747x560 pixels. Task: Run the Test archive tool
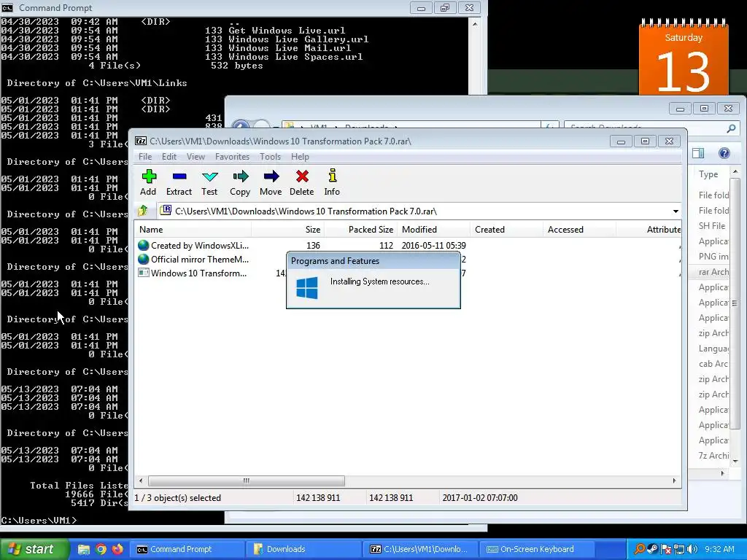click(209, 182)
